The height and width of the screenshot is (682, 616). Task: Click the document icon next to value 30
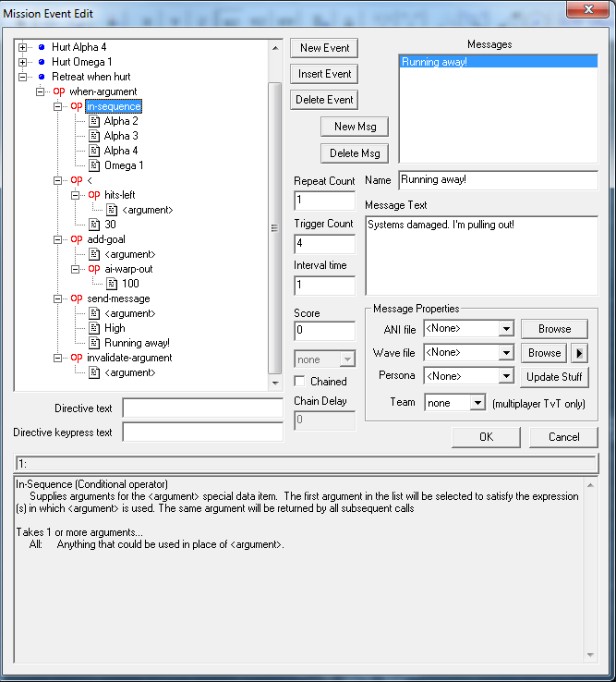coord(93,225)
